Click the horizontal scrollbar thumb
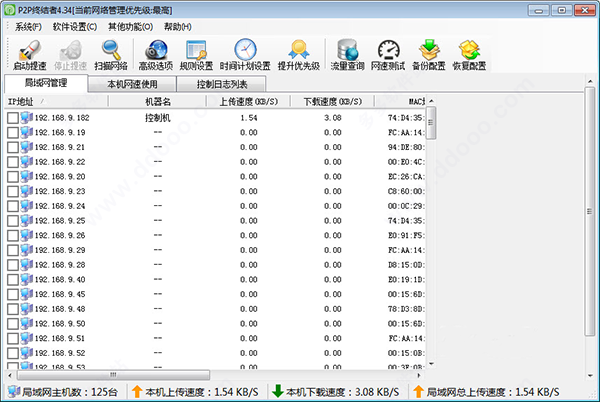600x402 pixels. [x=113, y=375]
